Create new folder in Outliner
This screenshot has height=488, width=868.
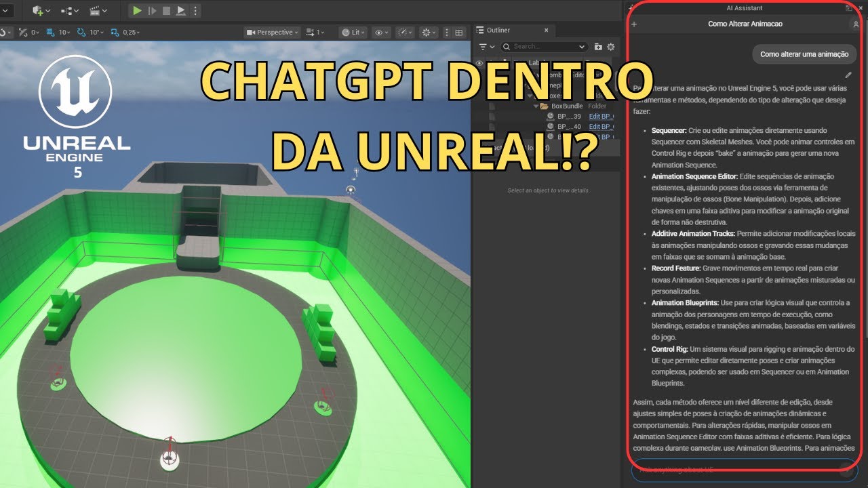[x=598, y=47]
